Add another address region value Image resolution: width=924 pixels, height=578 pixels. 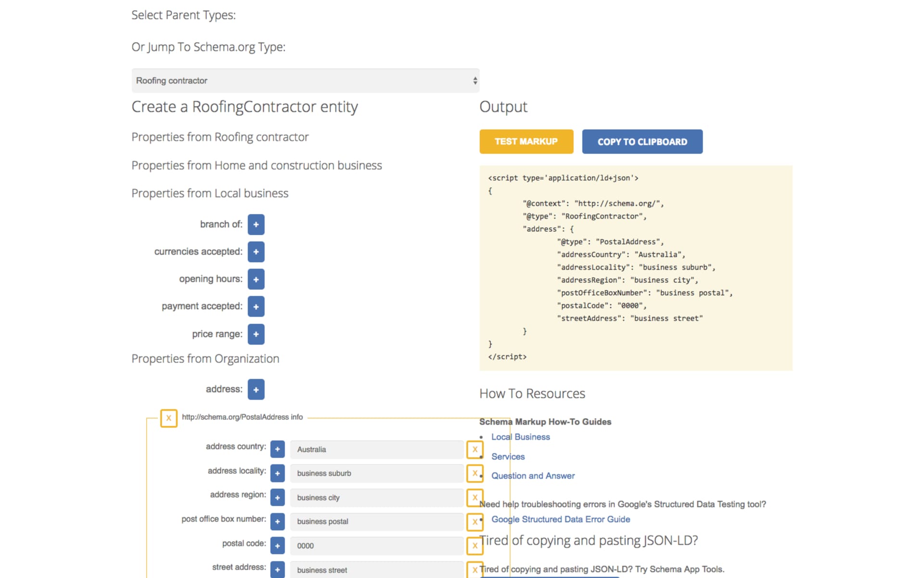(277, 498)
